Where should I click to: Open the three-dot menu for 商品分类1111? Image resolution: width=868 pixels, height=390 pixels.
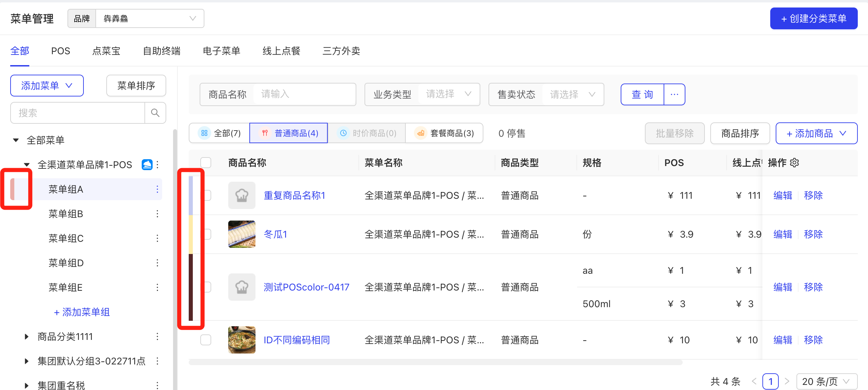(157, 336)
